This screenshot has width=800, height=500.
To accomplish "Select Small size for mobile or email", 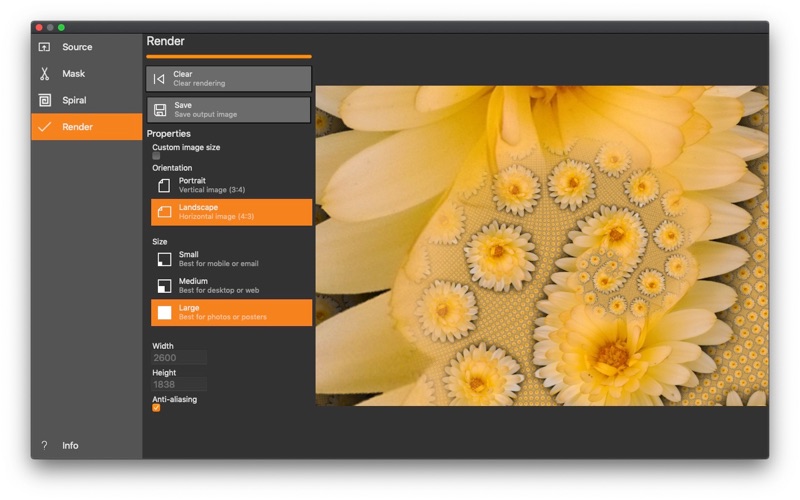I will [231, 259].
